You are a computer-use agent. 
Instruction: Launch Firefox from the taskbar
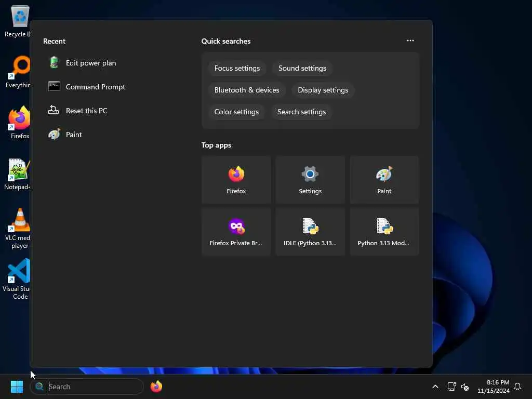pos(156,387)
